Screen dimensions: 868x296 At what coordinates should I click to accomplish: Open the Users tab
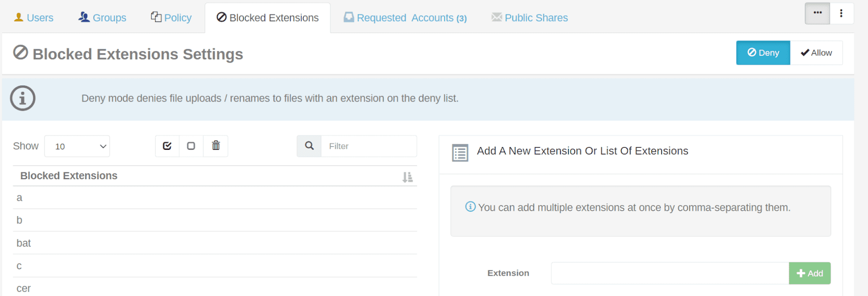34,18
